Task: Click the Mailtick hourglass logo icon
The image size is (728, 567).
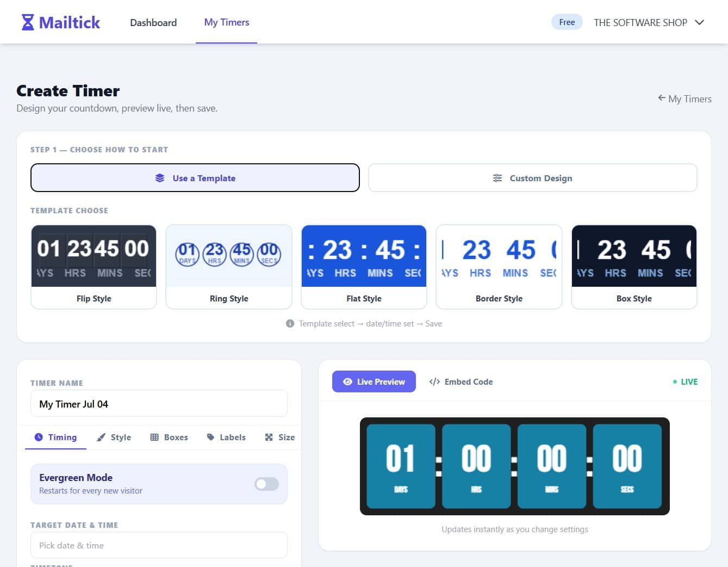Action: [28, 22]
